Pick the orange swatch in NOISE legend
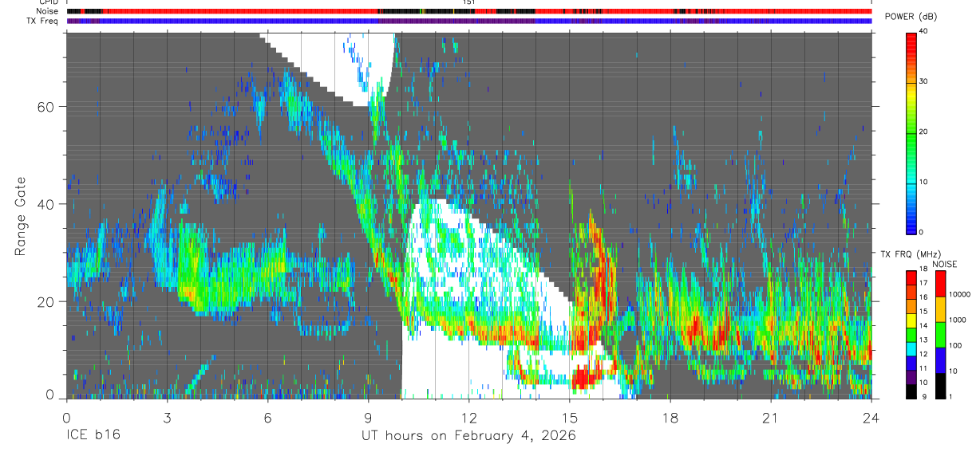 940,309
